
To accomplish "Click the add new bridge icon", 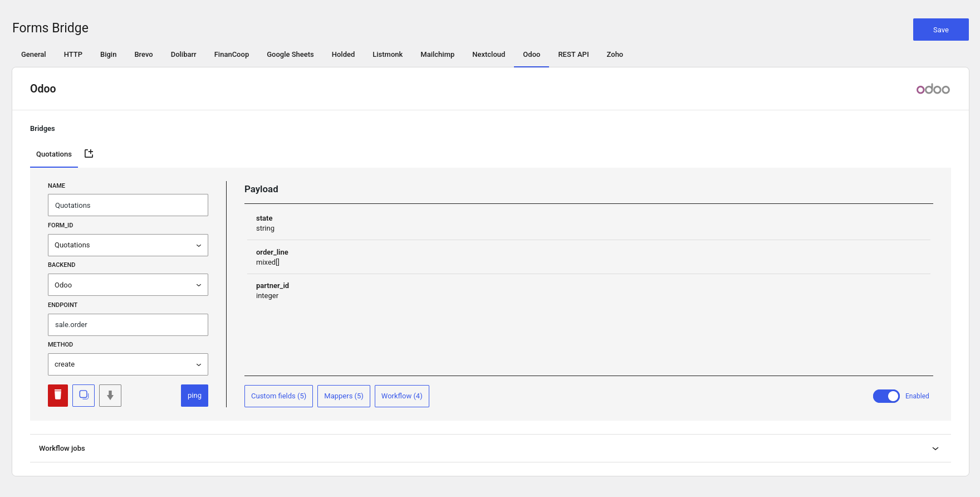I will point(89,154).
